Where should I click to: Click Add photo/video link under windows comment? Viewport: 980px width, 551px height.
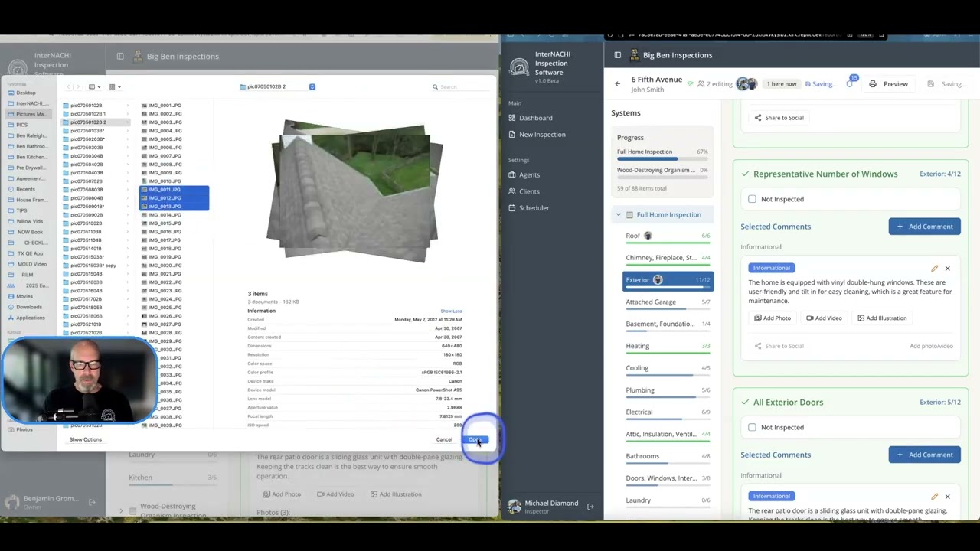pos(931,346)
